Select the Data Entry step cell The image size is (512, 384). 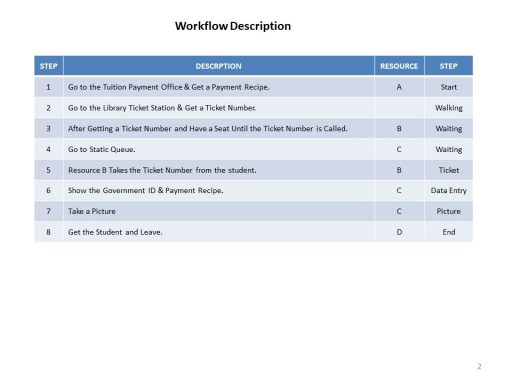(448, 190)
